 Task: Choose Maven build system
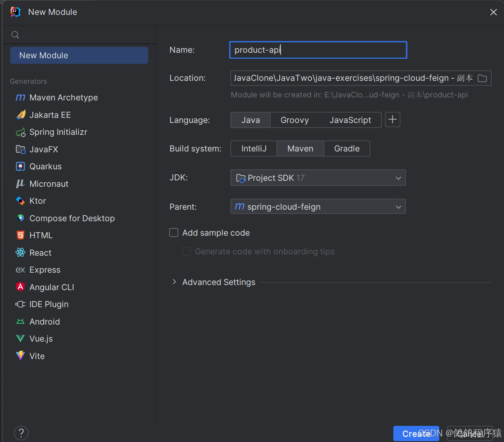point(300,148)
